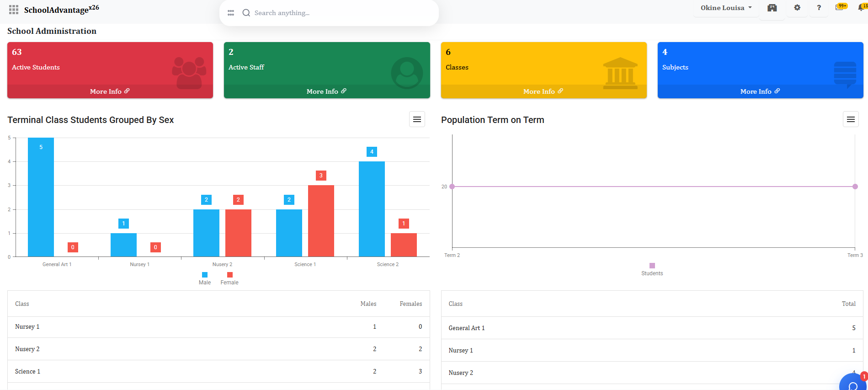The image size is (868, 390).
Task: Click the Term 3 data point
Action: (855, 187)
